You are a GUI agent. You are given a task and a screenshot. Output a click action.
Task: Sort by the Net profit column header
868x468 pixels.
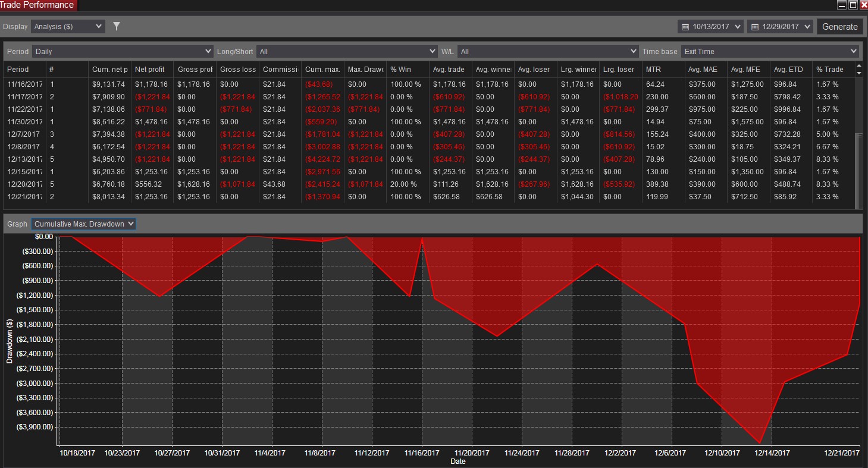152,70
